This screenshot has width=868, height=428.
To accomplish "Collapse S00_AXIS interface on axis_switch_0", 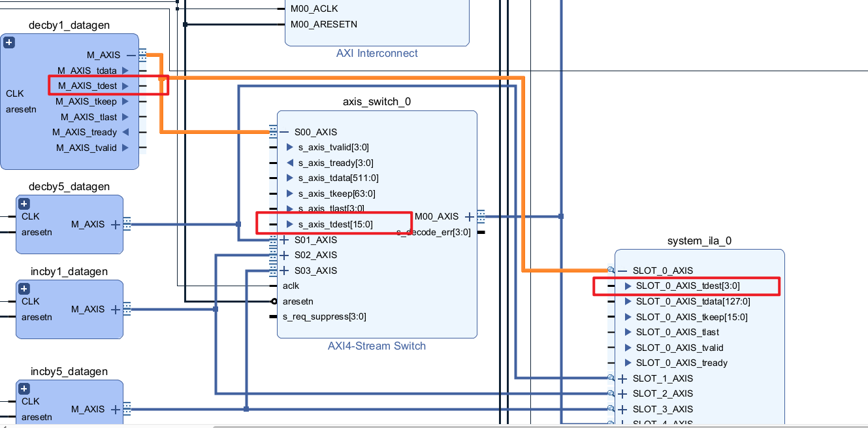I will (284, 132).
